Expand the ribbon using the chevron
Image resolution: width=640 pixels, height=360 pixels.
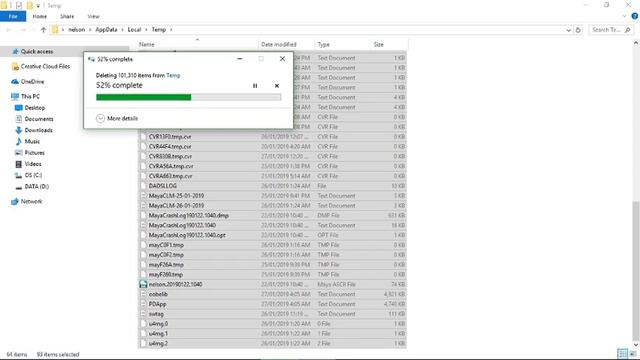point(624,16)
